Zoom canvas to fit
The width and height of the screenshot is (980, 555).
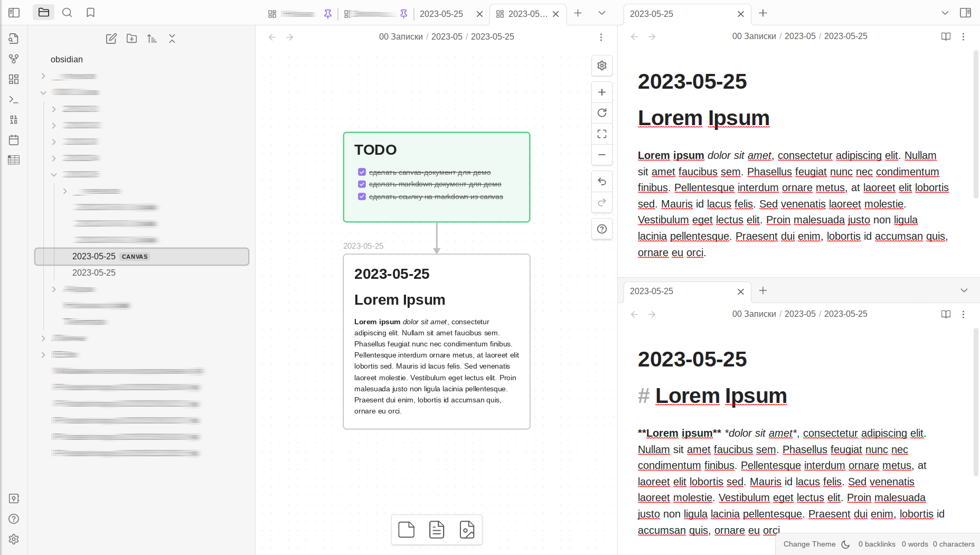[x=602, y=134]
